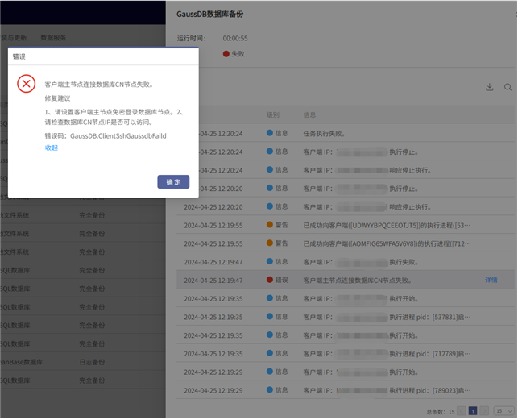Click the run time value 00:00:55

pyautogui.click(x=235, y=39)
